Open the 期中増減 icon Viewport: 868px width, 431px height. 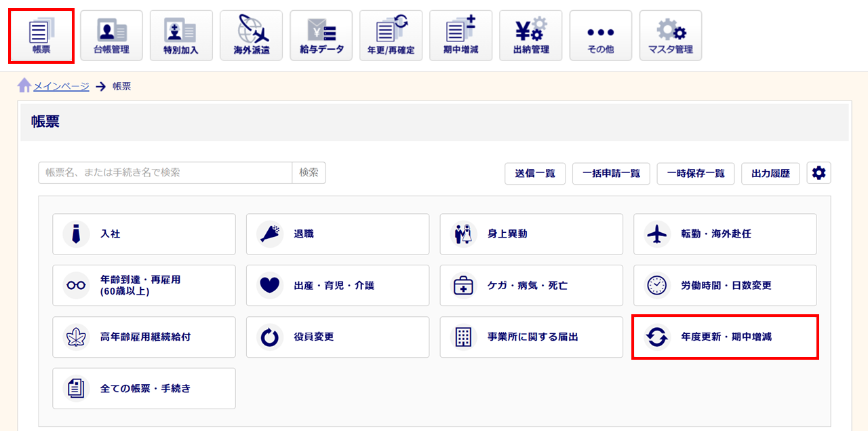(x=460, y=36)
